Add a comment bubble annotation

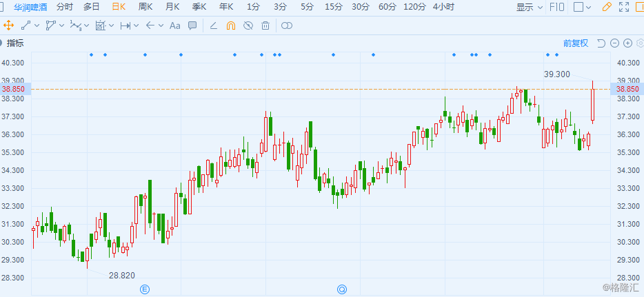[x=192, y=26]
